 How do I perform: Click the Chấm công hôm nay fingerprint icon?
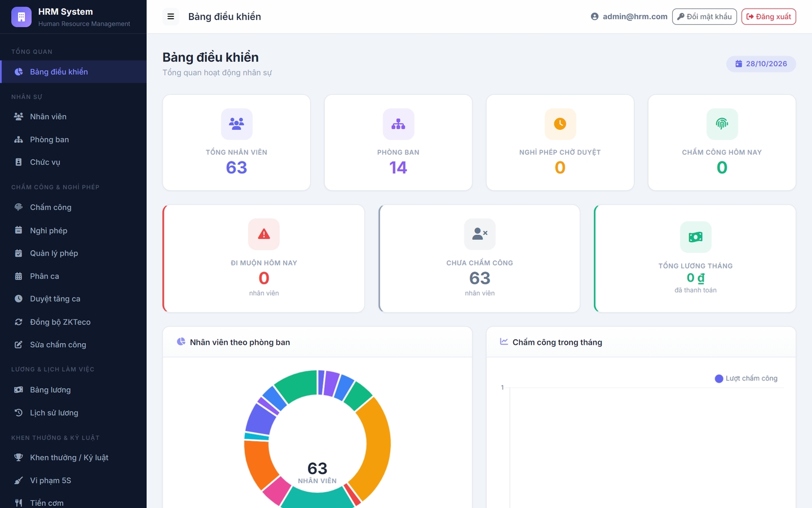tap(722, 124)
